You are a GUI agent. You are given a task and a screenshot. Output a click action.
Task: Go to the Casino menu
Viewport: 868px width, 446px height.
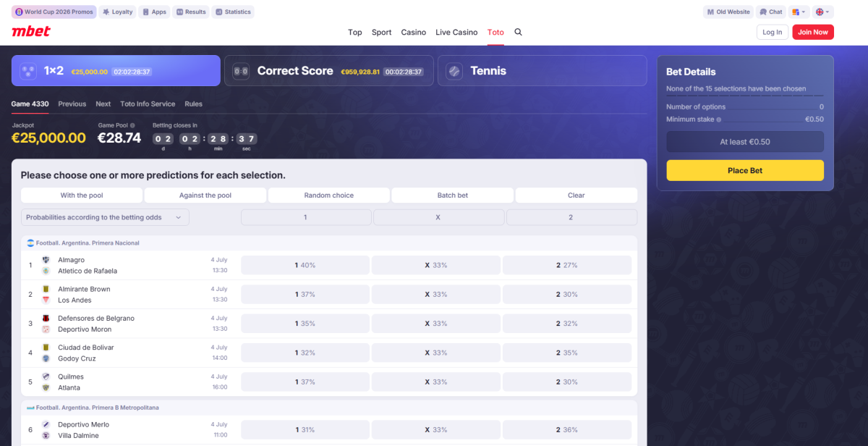tap(414, 32)
